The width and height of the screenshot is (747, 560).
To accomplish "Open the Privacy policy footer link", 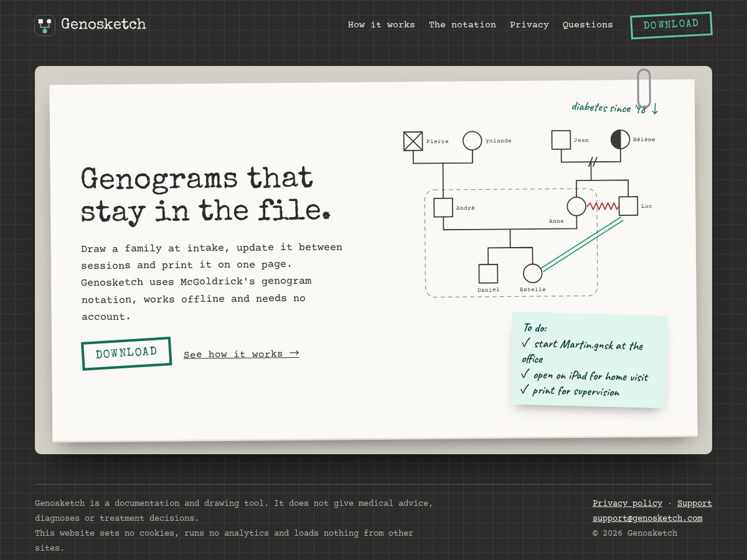I will coord(627,503).
